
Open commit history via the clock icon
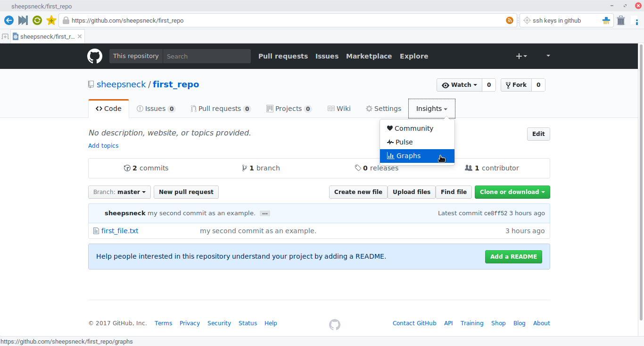(x=127, y=168)
